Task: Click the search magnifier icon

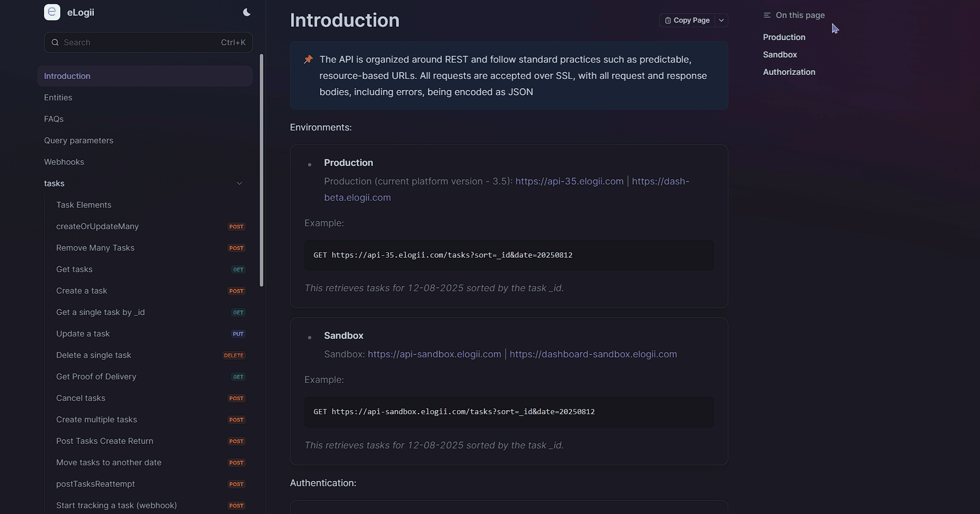Action: pos(55,42)
